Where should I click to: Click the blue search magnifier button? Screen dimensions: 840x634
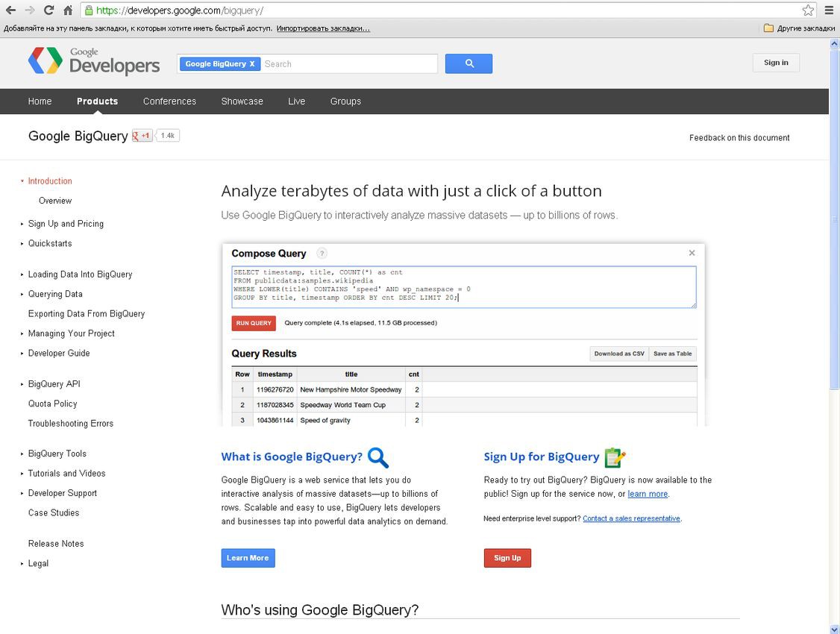pyautogui.click(x=468, y=63)
